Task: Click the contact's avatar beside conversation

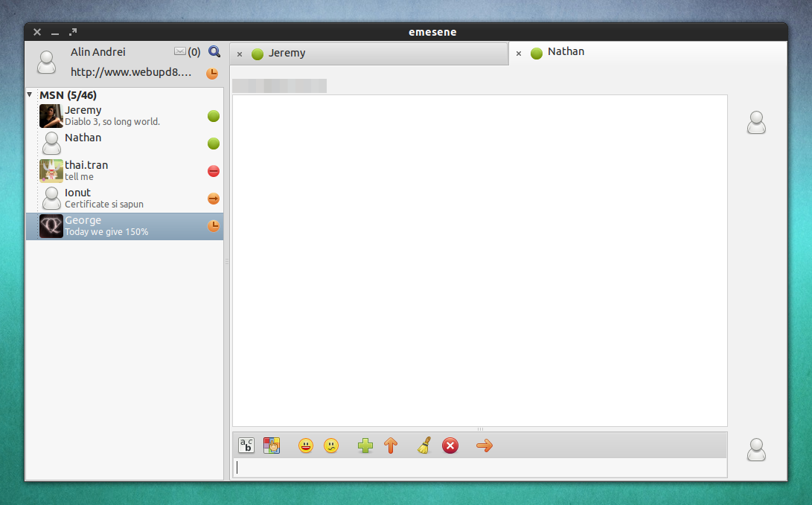Action: (x=757, y=123)
